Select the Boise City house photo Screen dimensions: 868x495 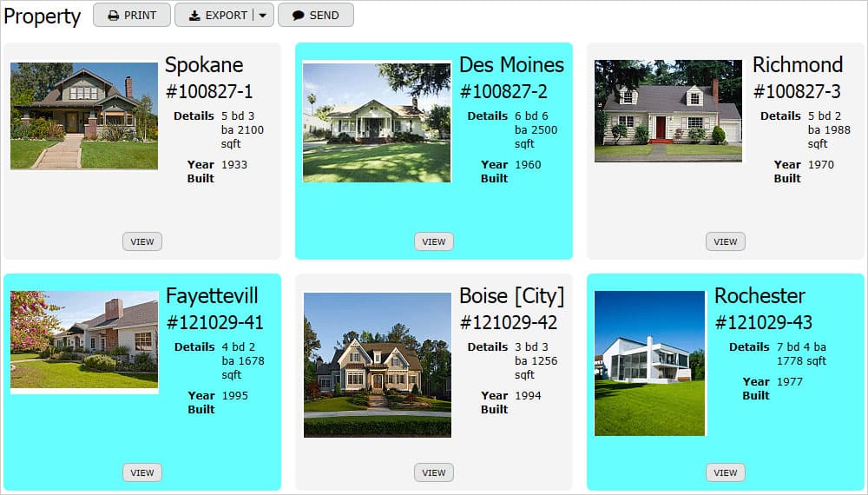coord(378,365)
